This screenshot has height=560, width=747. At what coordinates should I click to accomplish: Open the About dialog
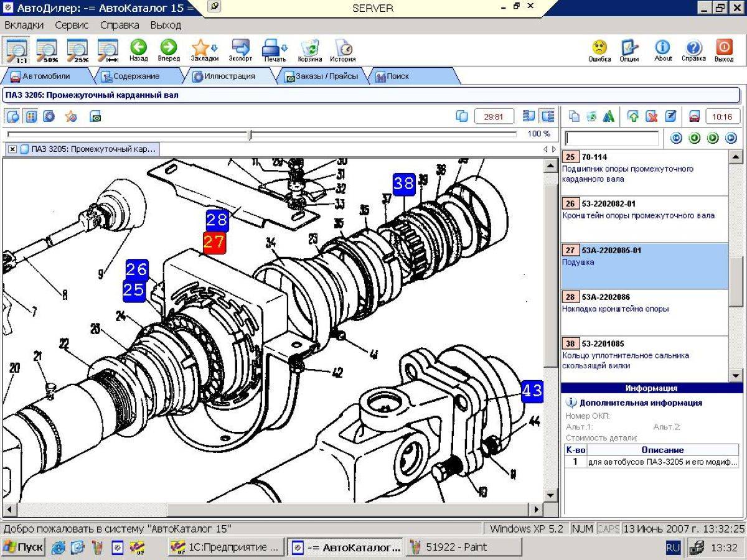click(663, 50)
